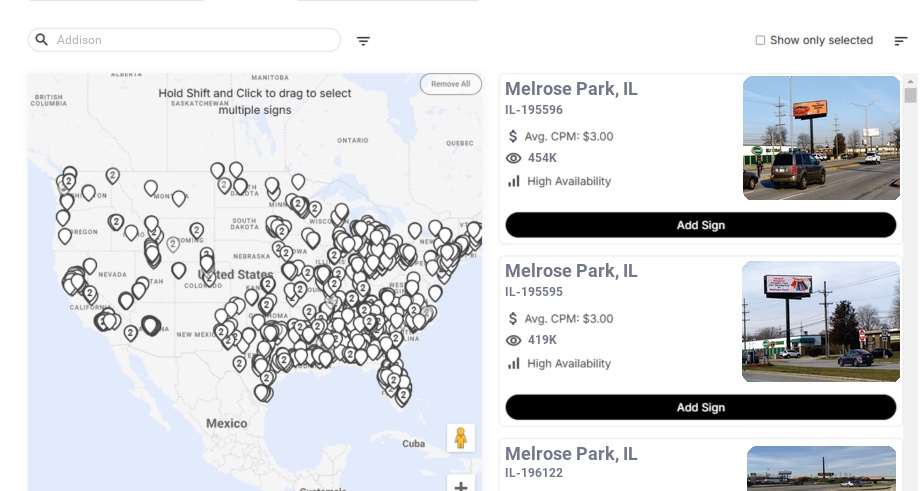This screenshot has height=491, width=920.
Task: Open the IL-195595 billboard photo
Action: click(821, 321)
